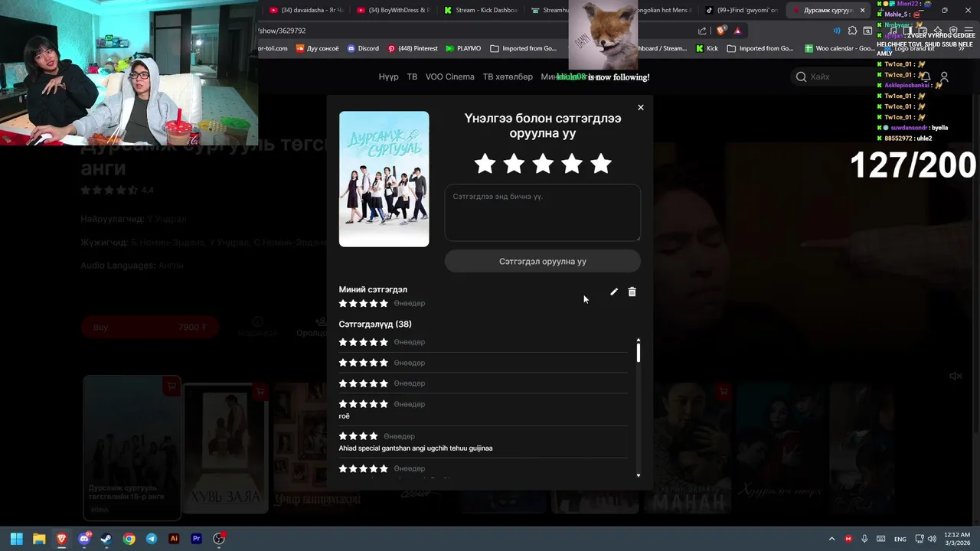
Task: Select the fifth rating star
Action: coord(601,163)
